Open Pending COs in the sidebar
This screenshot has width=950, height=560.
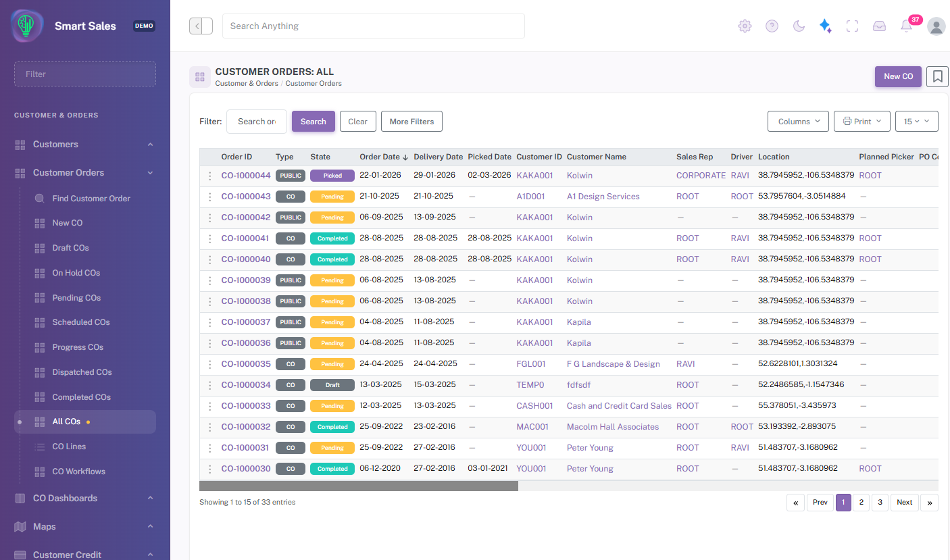click(x=76, y=298)
